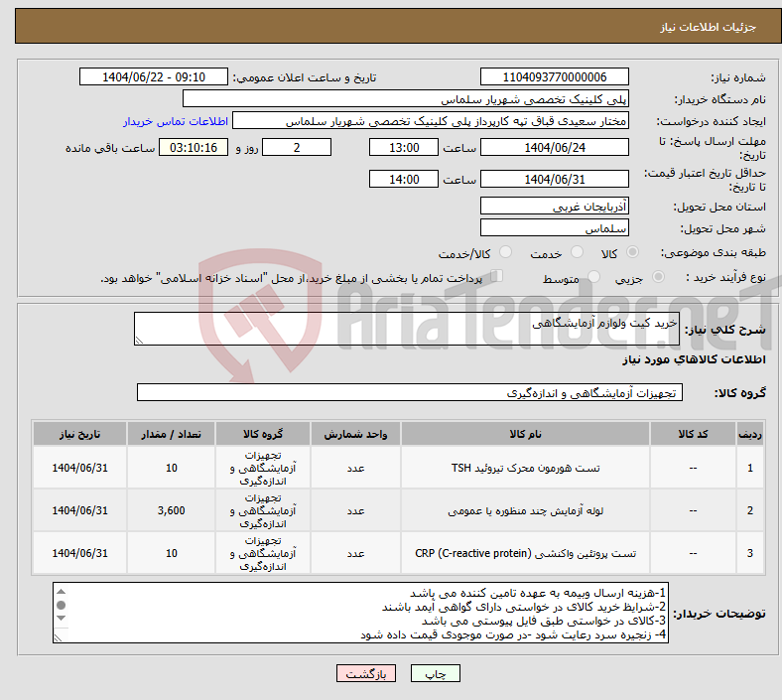Click the جزئیات اطلاعات نیاز page header
Image resolution: width=782 pixels, height=700 pixels.
[x=708, y=27]
